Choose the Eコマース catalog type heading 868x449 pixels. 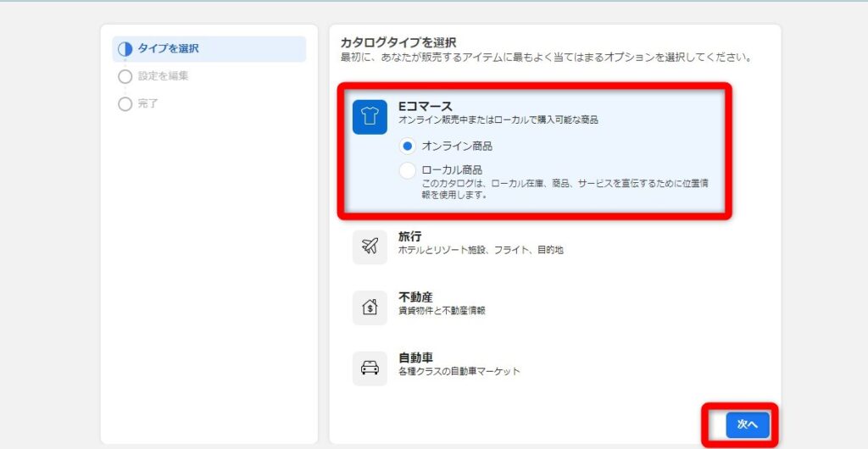click(x=426, y=106)
